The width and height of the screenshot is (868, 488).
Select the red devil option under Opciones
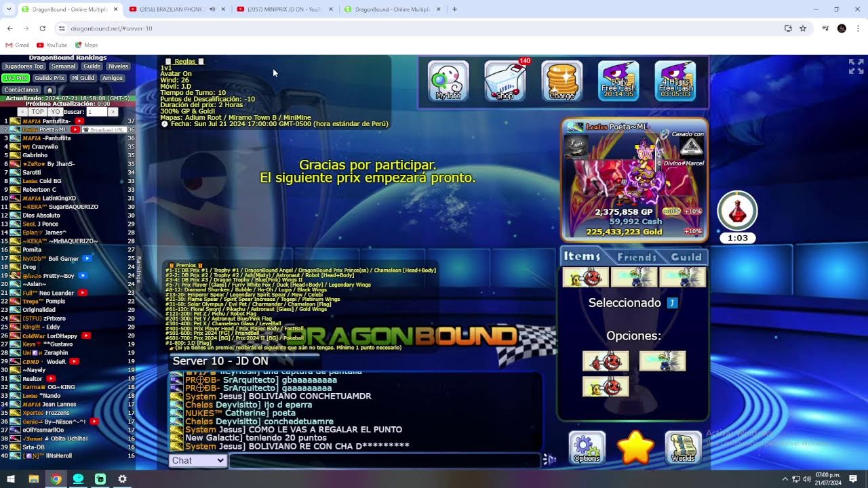pyautogui.click(x=606, y=361)
